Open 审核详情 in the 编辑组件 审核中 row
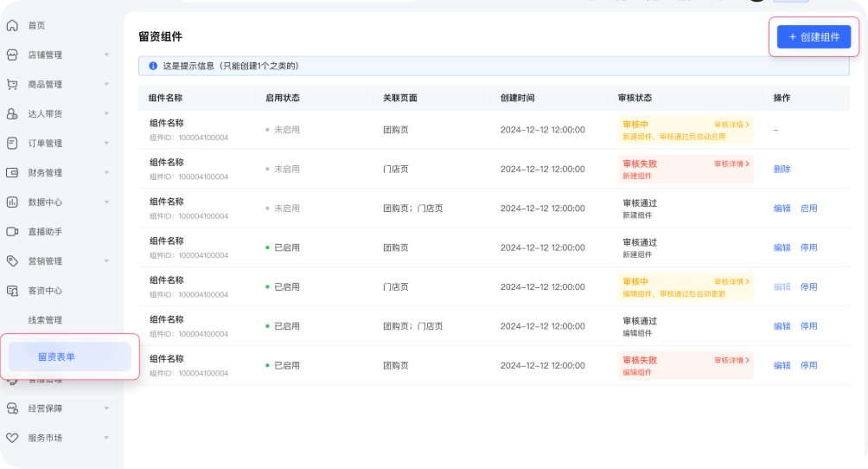Viewport: 868px width, 469px height. 731,281
